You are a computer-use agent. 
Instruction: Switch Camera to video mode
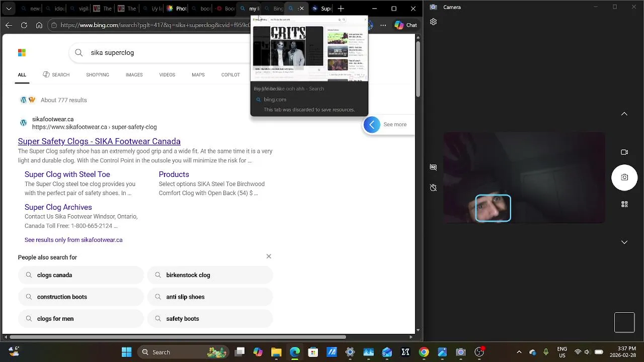point(624,152)
